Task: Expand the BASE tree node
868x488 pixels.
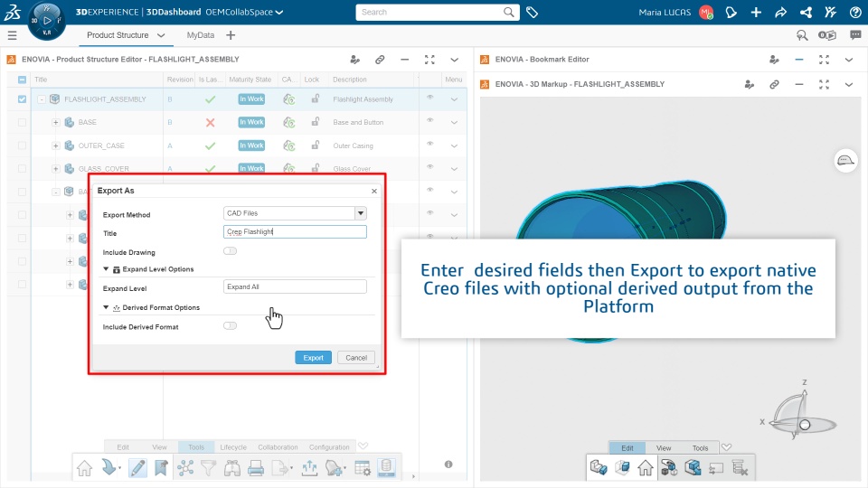Action: tap(56, 122)
